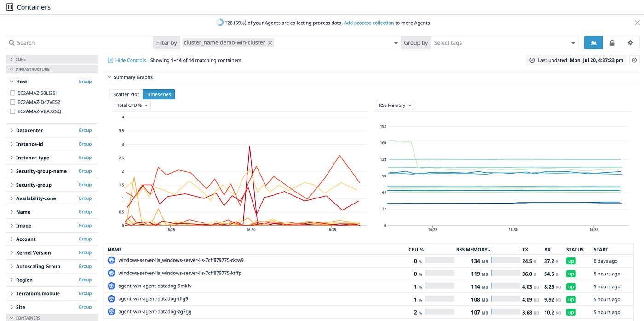This screenshot has height=321, width=644.
Task: Dismiss the process collection banner
Action: pyautogui.click(x=637, y=23)
